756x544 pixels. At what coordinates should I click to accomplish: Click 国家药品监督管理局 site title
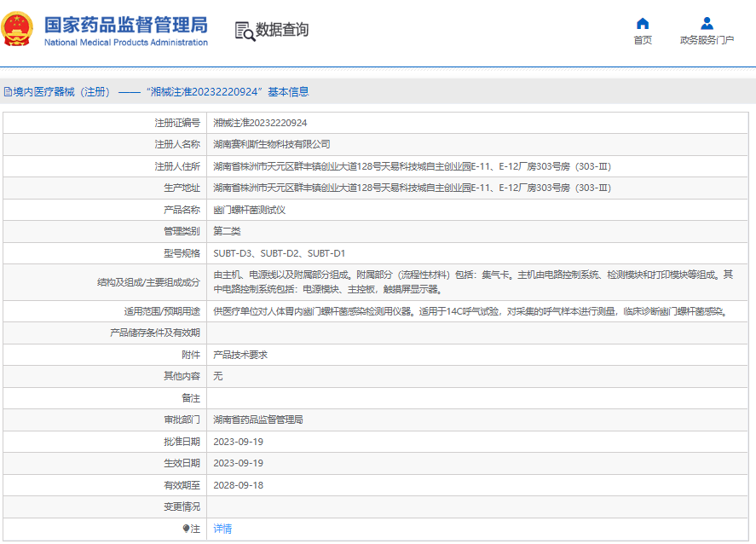click(126, 25)
